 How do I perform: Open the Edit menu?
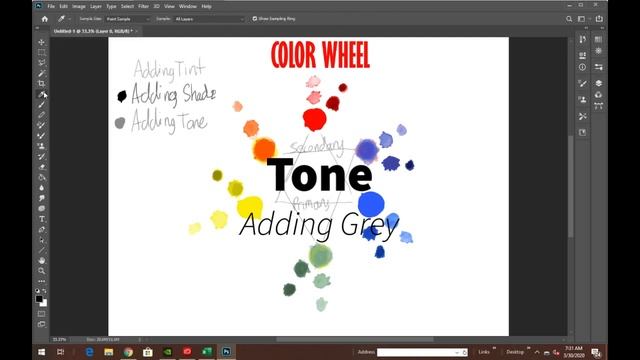pos(63,6)
